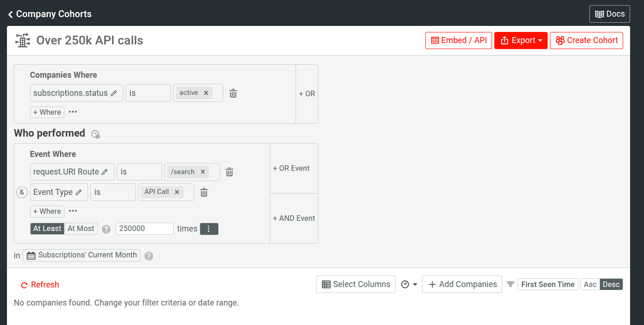
Task: Toggle the & operator between event filters
Action: pos(22,192)
